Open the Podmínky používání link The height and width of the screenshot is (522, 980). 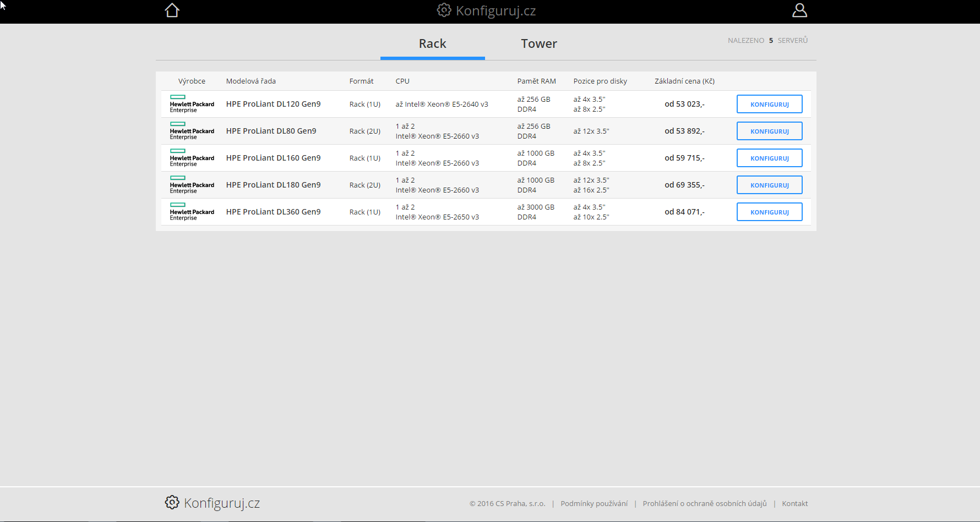click(594, 504)
